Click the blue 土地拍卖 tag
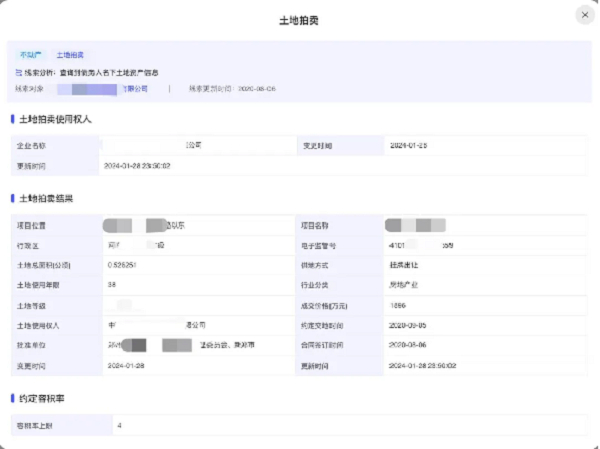The height and width of the screenshot is (449, 600). tap(70, 56)
